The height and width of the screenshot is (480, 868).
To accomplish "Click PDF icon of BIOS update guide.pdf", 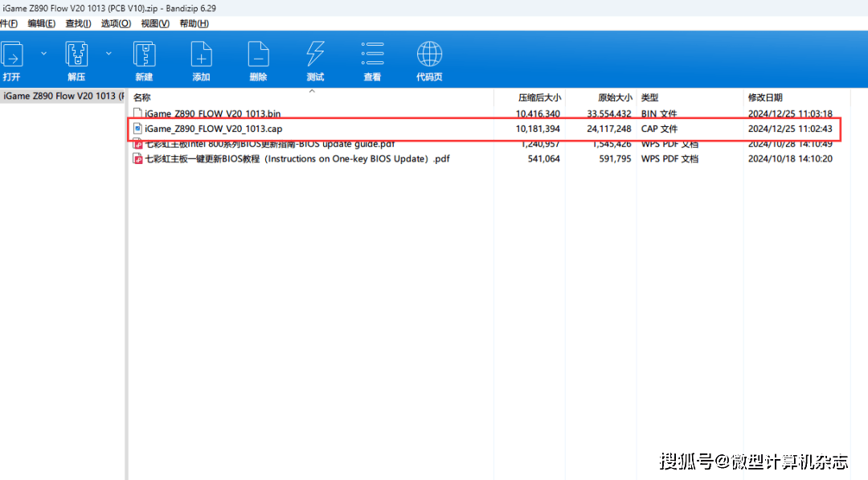I will coord(137,144).
